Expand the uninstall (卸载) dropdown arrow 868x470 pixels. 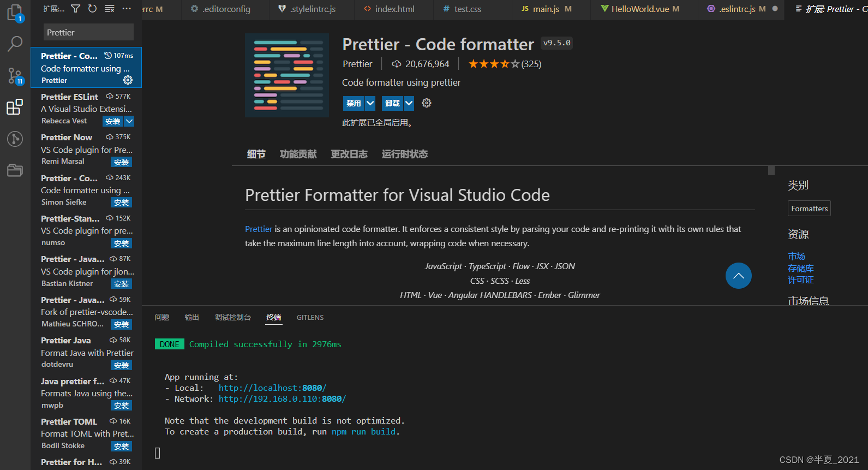tap(409, 103)
